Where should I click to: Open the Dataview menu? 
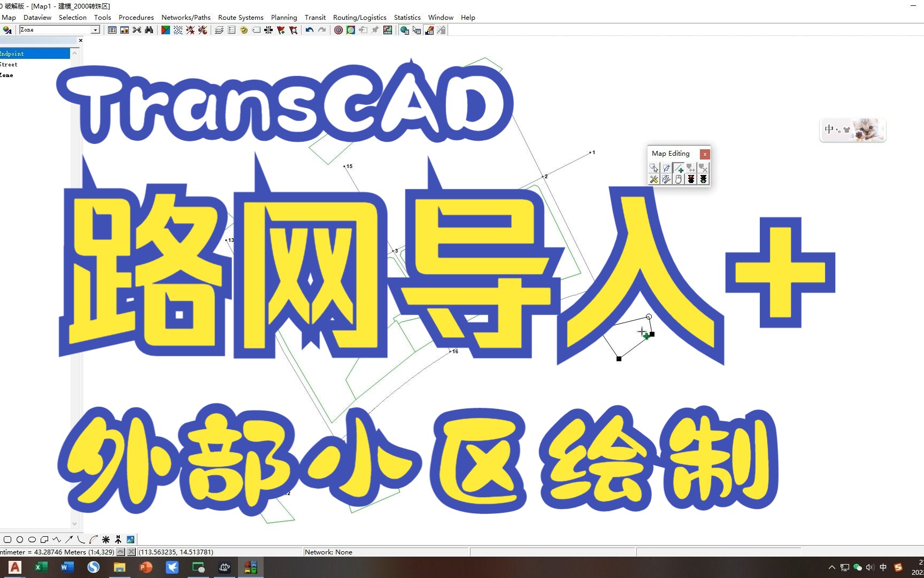[37, 17]
